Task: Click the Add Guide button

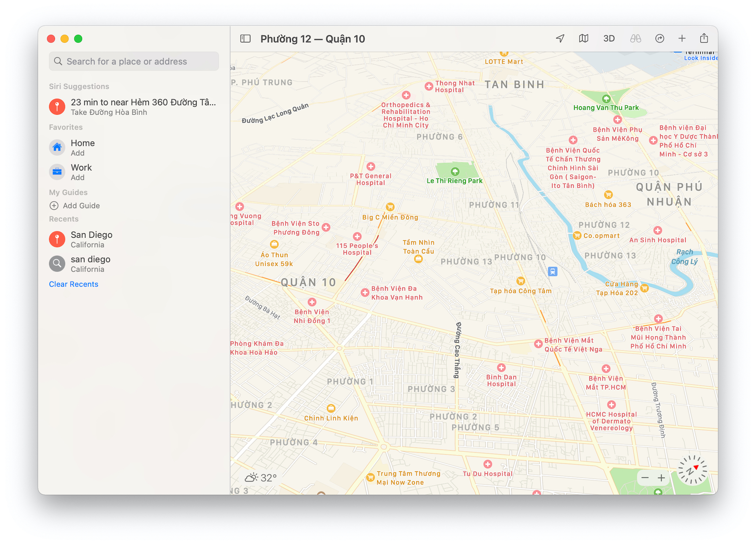Action: point(75,206)
